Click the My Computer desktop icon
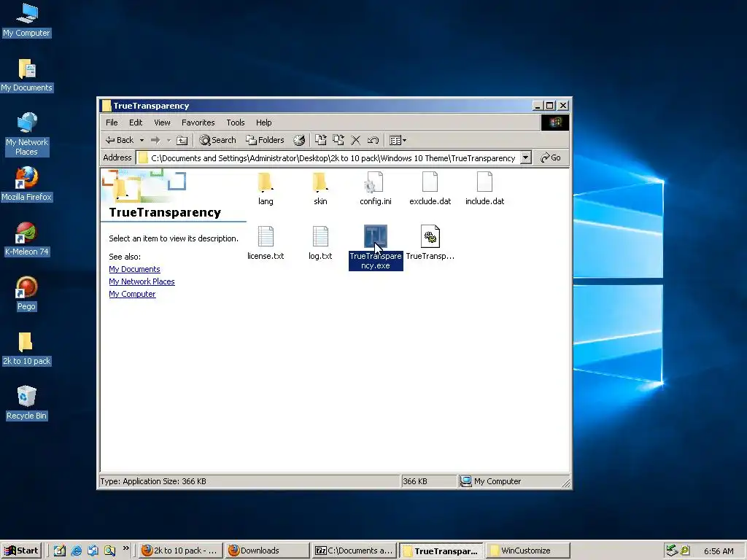Image resolution: width=747 pixels, height=560 pixels. tap(26, 20)
